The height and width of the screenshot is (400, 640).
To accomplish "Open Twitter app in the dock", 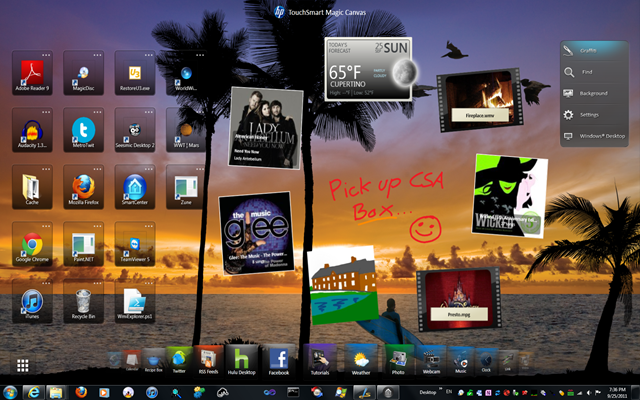I will (179, 361).
